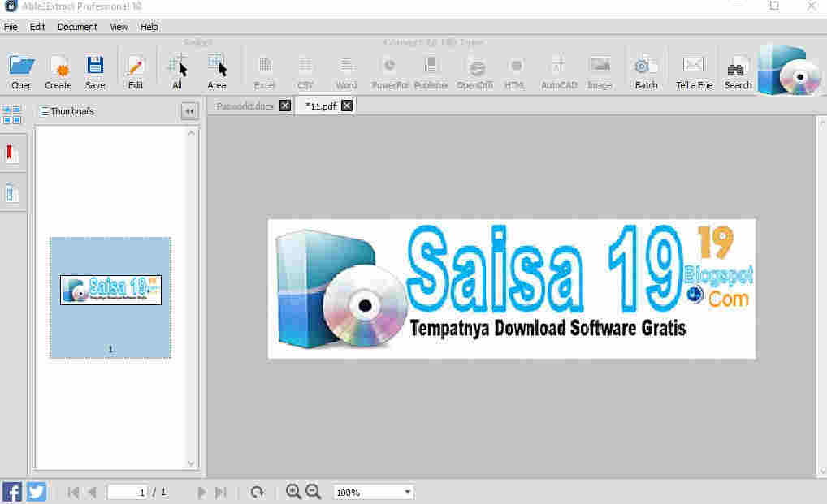Open the bookmarks panel sidebar icon
The width and height of the screenshot is (827, 504).
tap(11, 154)
